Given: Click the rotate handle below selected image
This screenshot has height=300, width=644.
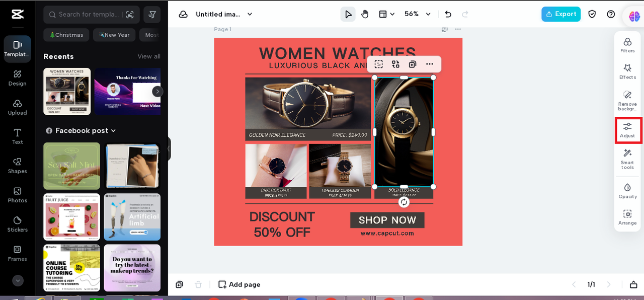Looking at the screenshot, I should (404, 202).
